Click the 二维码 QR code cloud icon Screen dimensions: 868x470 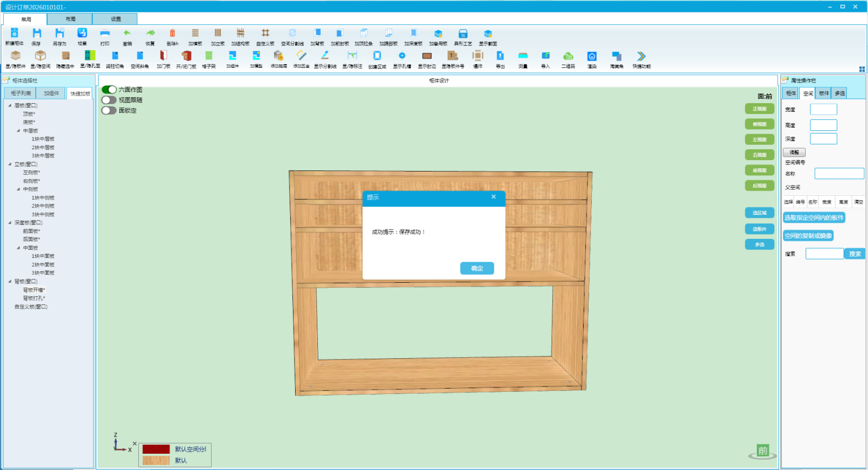[x=568, y=56]
